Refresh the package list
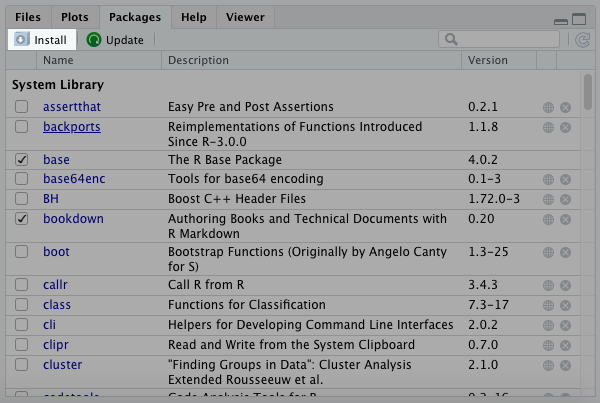The image size is (600, 403). coord(582,40)
